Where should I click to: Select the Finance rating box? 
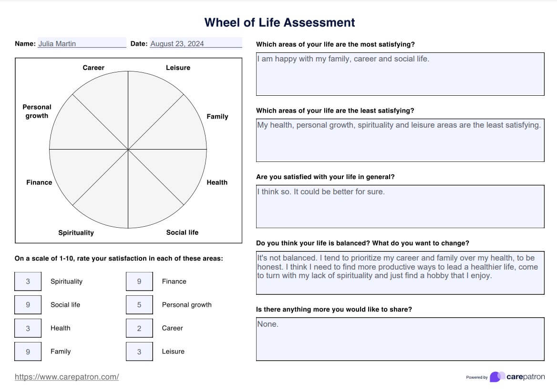[139, 281]
